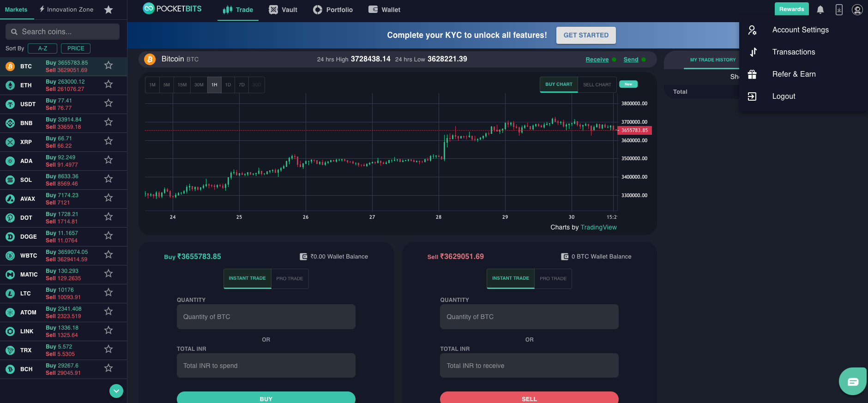This screenshot has width=868, height=403.
Task: Click the SOL coin icon
Action: point(10,180)
